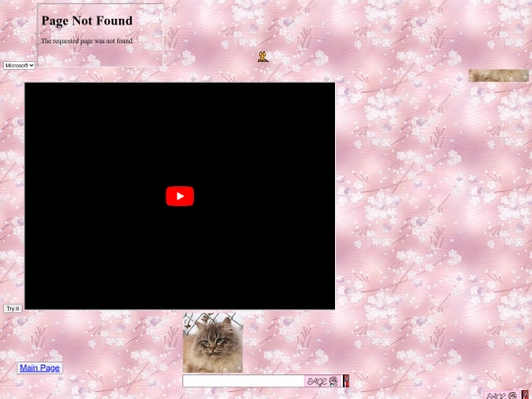Open the Microsoft dropdown menu
Screen dimensions: 532x399
[x=19, y=65]
